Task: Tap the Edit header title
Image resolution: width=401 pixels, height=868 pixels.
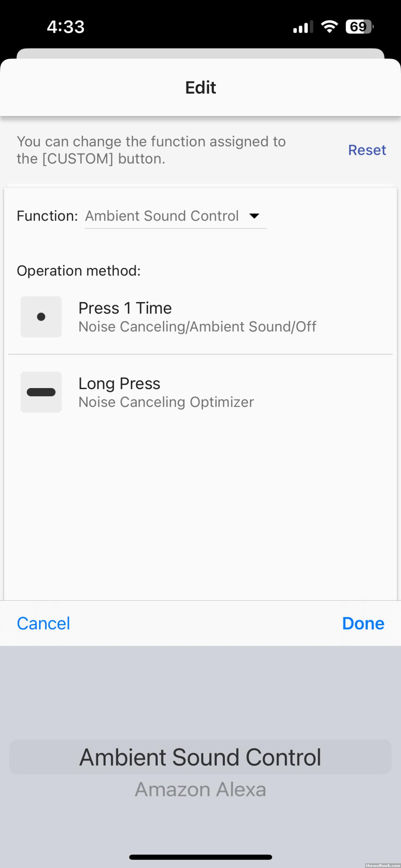Action: [x=201, y=88]
